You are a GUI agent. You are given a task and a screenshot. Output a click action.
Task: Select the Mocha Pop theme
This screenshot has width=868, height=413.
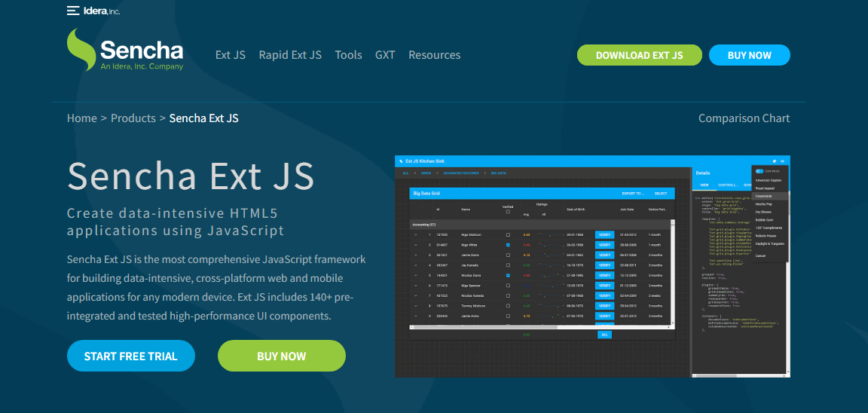point(769,204)
